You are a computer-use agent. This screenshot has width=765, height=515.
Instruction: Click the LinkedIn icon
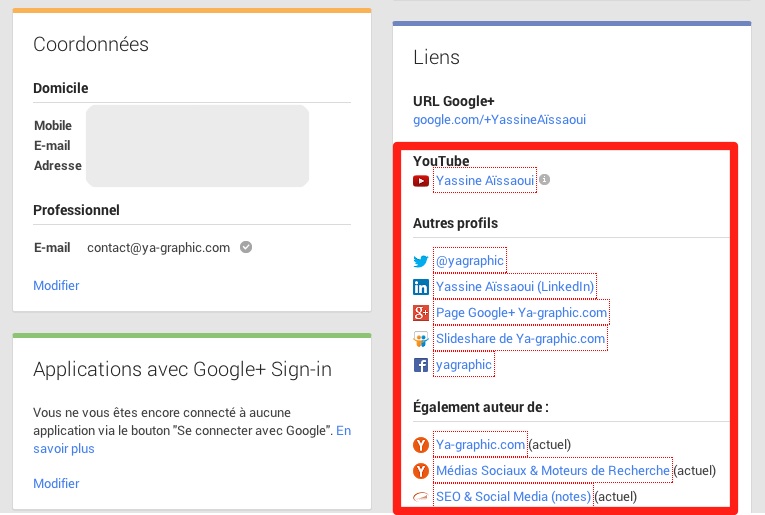coord(421,287)
